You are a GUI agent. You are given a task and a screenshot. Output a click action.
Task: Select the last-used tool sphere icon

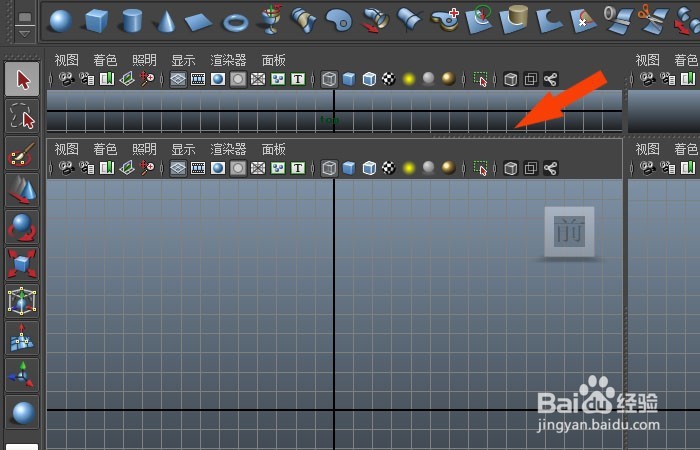point(22,412)
